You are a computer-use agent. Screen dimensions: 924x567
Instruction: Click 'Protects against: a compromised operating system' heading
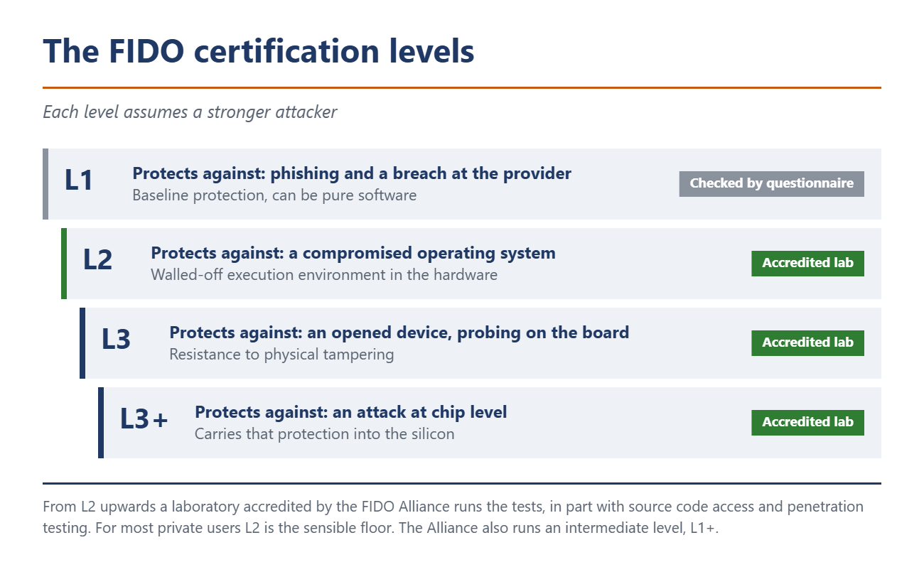point(353,253)
